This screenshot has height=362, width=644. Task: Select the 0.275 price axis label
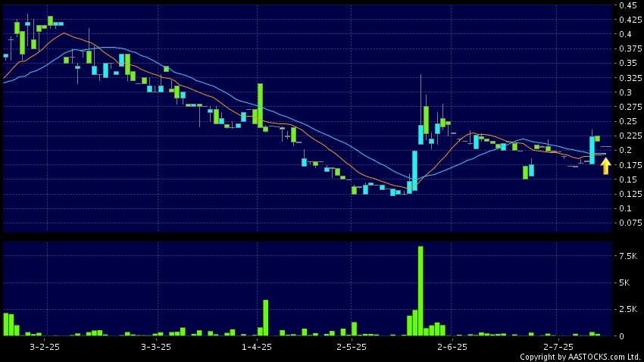pyautogui.click(x=630, y=107)
